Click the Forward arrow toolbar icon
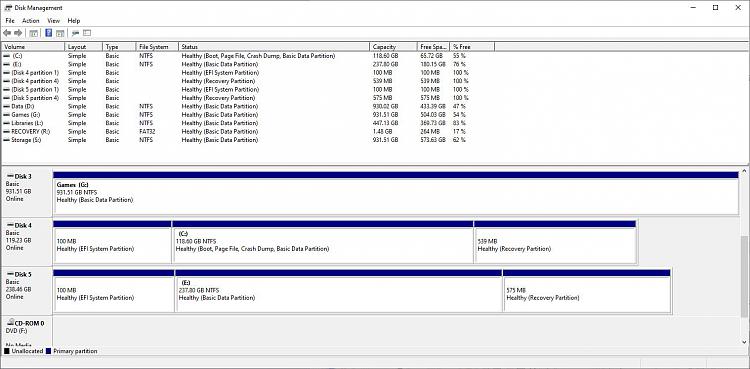The height and width of the screenshot is (369, 750). (x=18, y=33)
